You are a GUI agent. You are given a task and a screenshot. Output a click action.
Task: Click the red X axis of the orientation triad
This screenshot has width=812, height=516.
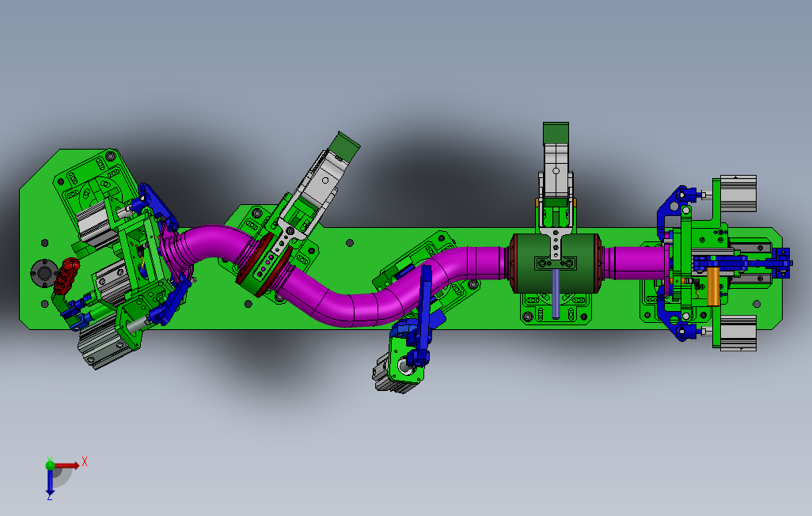[67, 466]
